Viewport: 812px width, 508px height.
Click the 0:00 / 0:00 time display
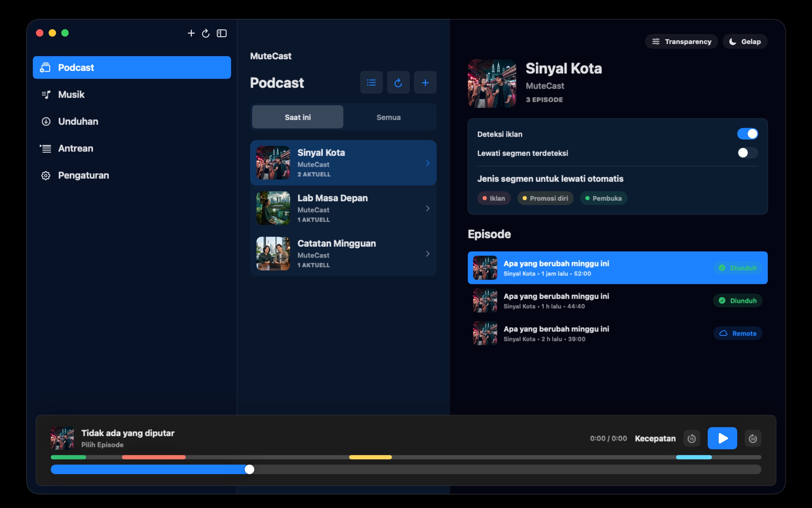point(608,439)
